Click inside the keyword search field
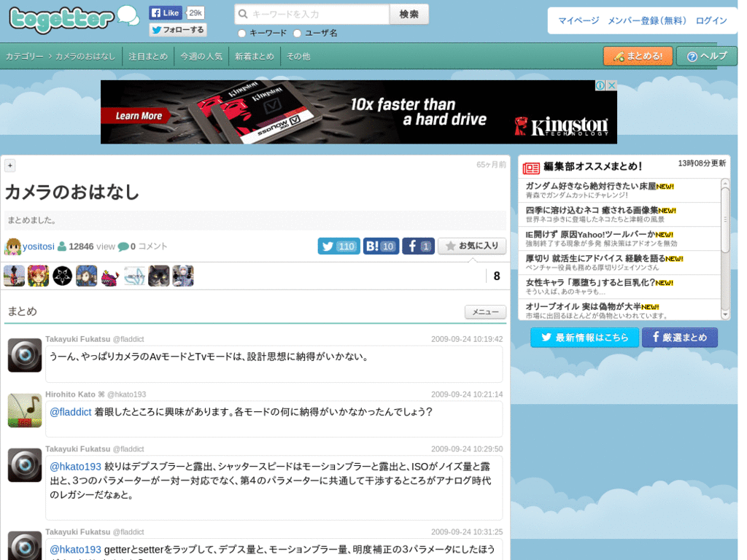 point(314,14)
